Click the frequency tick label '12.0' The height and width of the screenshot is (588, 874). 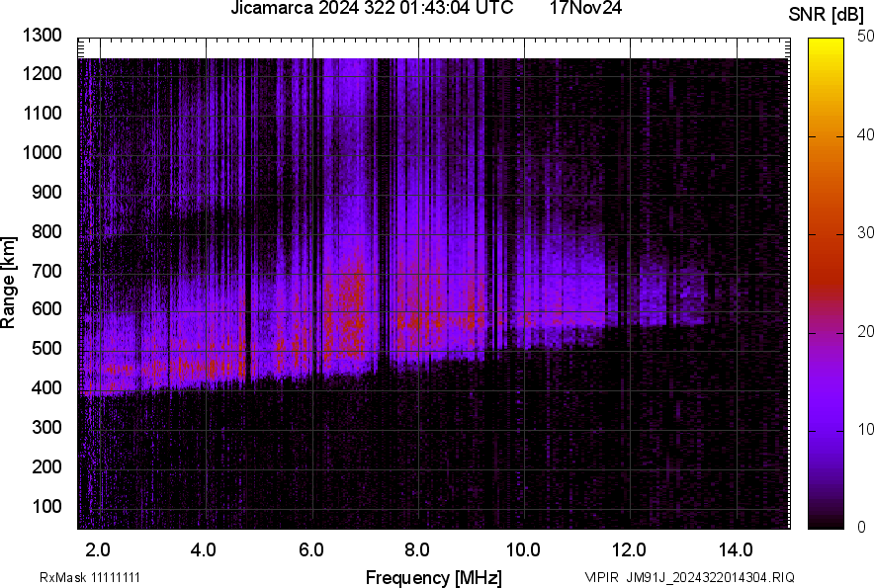tap(630, 550)
